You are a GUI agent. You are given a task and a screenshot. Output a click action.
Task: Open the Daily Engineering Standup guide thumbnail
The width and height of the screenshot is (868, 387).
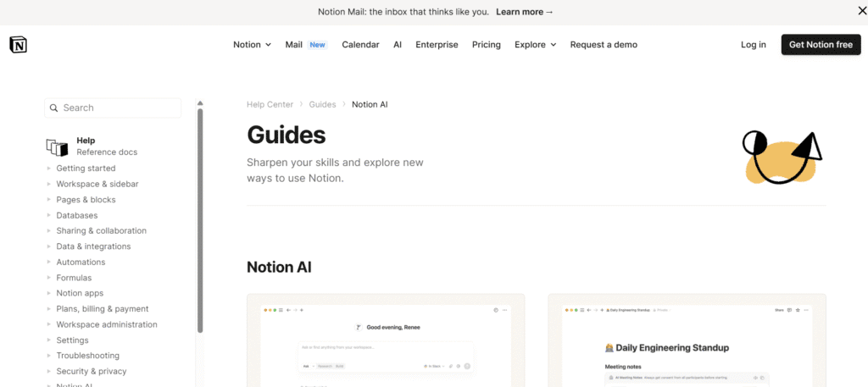tap(687, 340)
